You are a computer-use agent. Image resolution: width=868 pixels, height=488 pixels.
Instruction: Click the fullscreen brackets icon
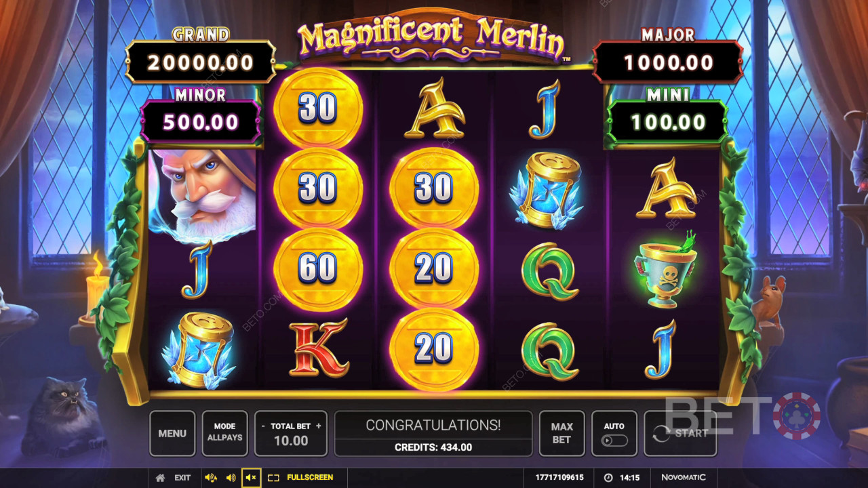(x=273, y=478)
